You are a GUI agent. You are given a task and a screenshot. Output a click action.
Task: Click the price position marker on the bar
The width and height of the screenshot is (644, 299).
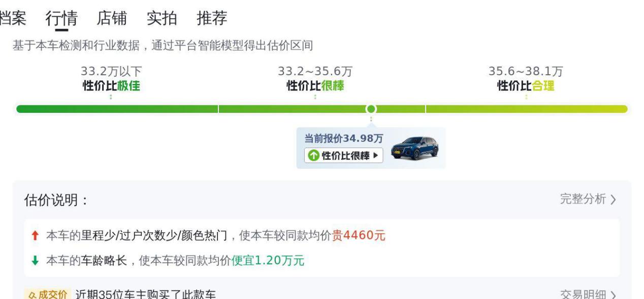click(x=371, y=109)
